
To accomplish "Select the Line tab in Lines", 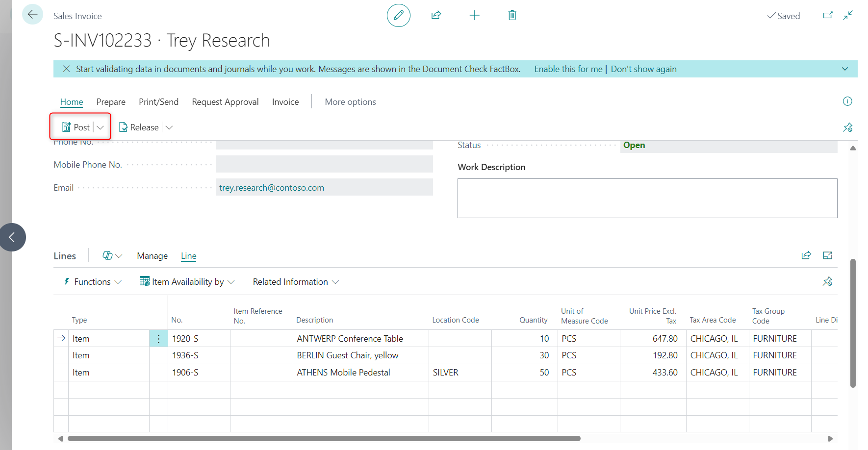I will (188, 256).
